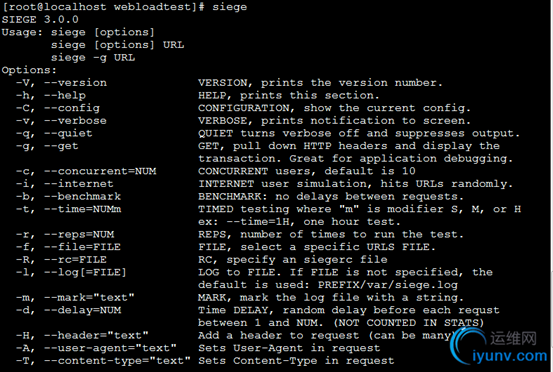
Task: Click the --verbose option text
Action: pyautogui.click(x=75, y=121)
